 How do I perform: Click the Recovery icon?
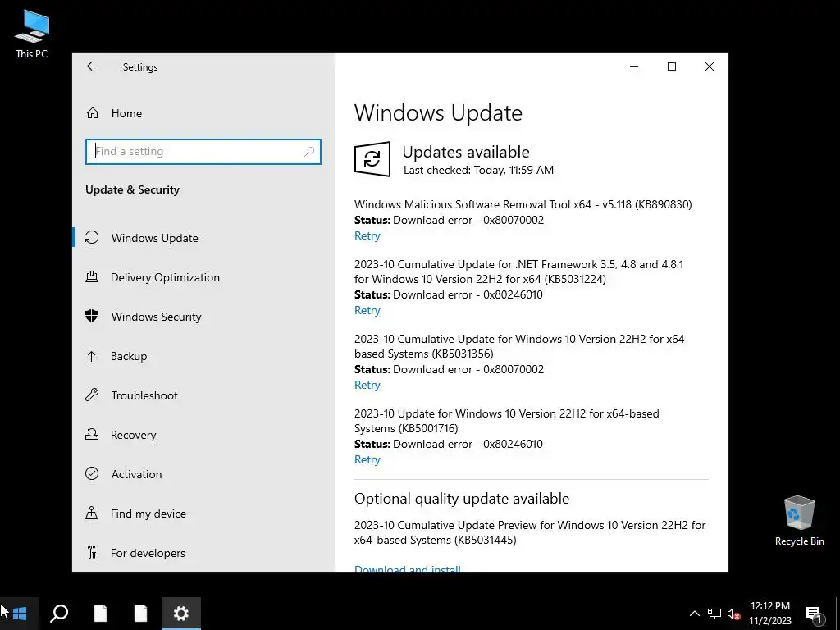coord(92,434)
